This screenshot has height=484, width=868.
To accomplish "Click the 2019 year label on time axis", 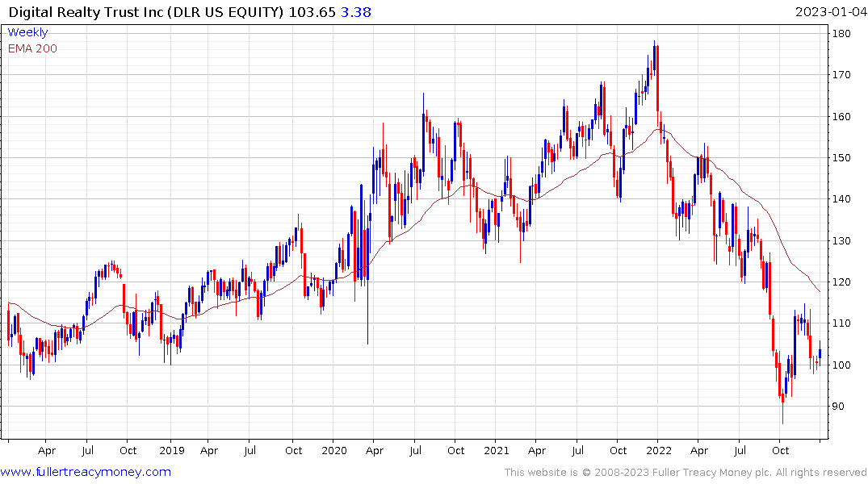I will 172,450.
